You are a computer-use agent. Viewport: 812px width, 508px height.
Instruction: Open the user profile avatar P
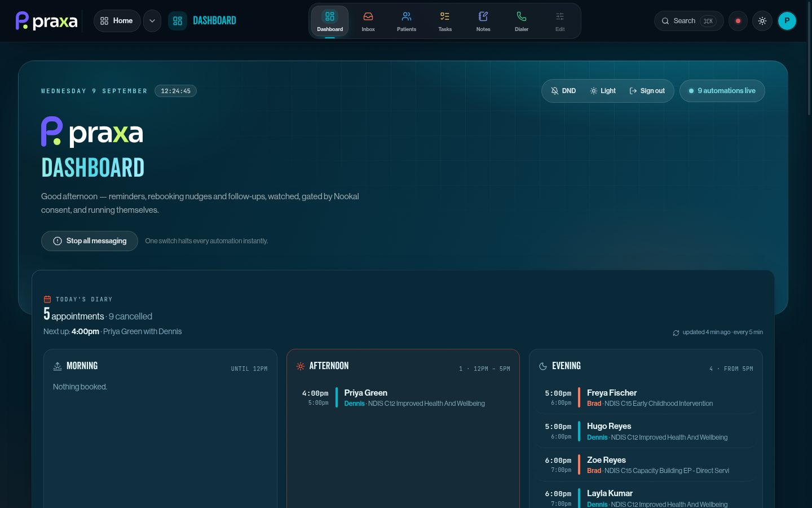(x=787, y=21)
